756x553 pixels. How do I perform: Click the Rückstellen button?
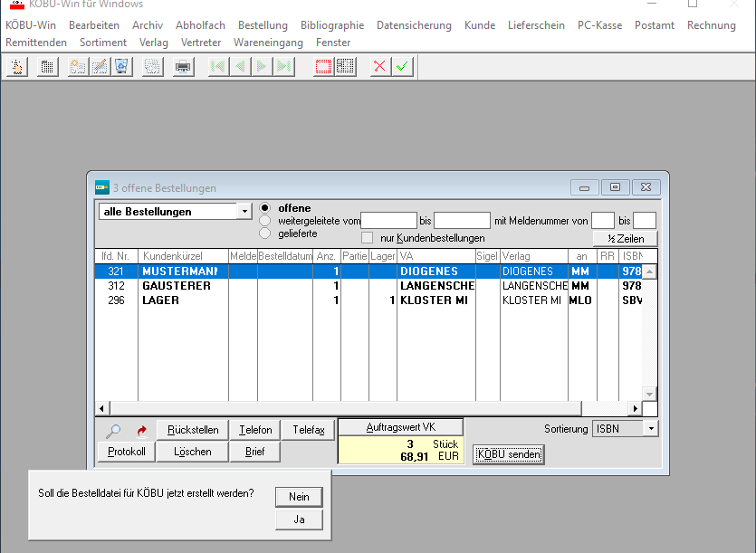coord(193,430)
